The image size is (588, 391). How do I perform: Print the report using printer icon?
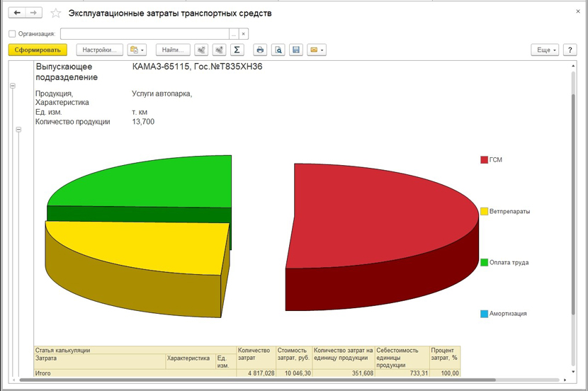[x=260, y=50]
